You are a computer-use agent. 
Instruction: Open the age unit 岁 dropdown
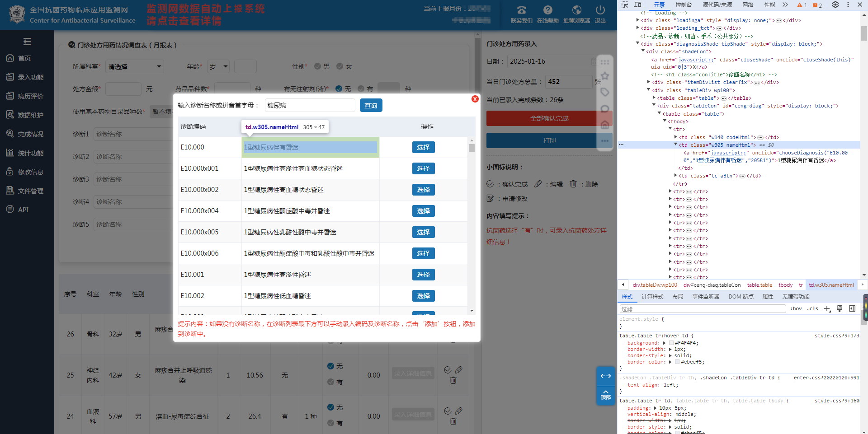[x=218, y=67]
